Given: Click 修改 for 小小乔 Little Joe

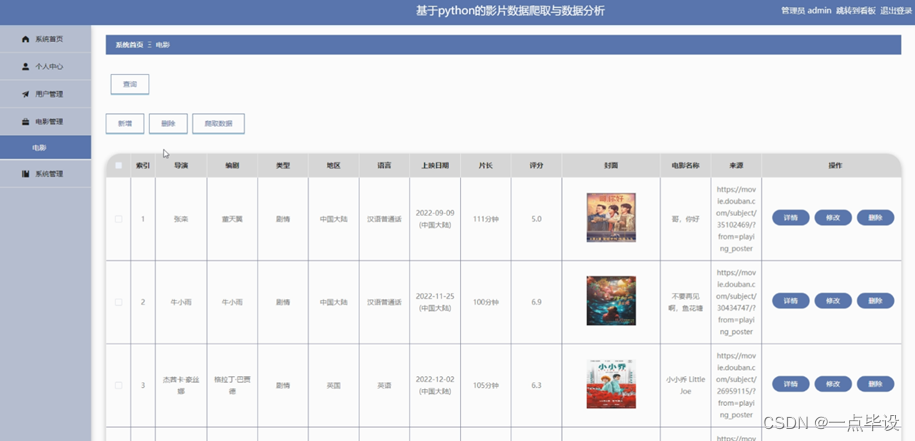Looking at the screenshot, I should pos(833,384).
